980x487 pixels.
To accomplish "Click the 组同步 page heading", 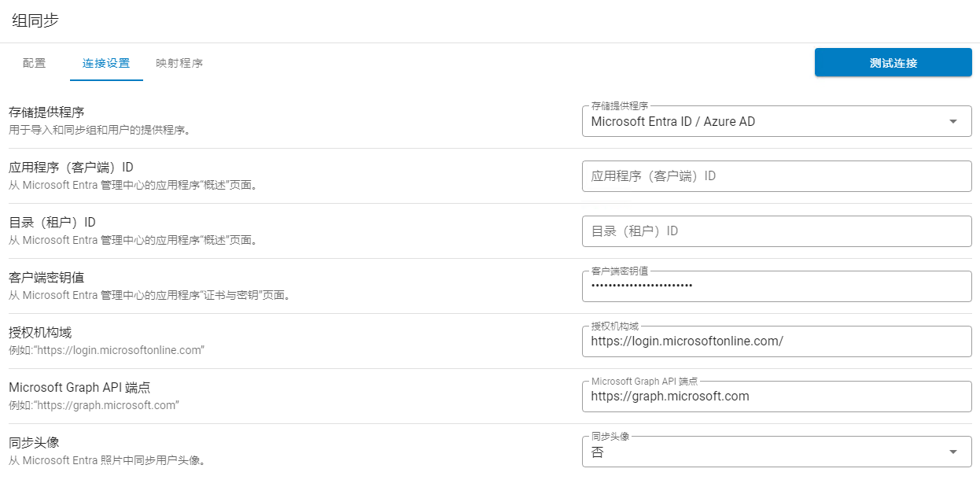I will (35, 20).
